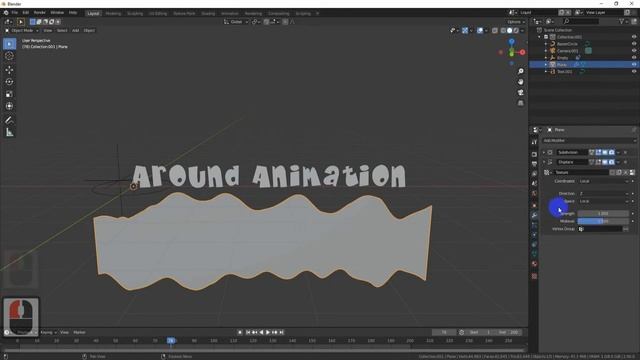
Task: Jump to the start frame of the timeline
Action: click(248, 332)
